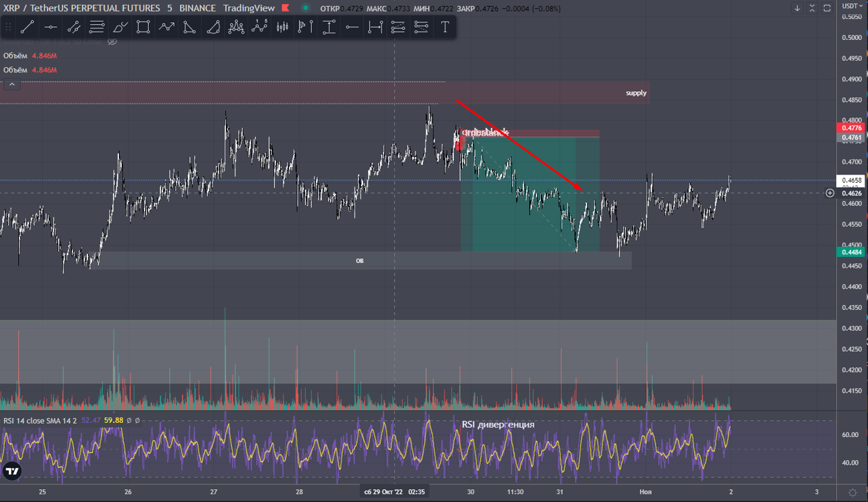Click the green market status dot
868x502 pixels.
coord(306,8)
